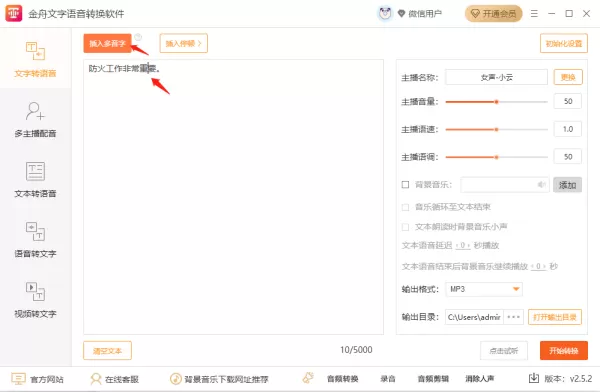Click the 文本语音延迟 seconds value
The width and height of the screenshot is (600, 392).
(x=463, y=245)
